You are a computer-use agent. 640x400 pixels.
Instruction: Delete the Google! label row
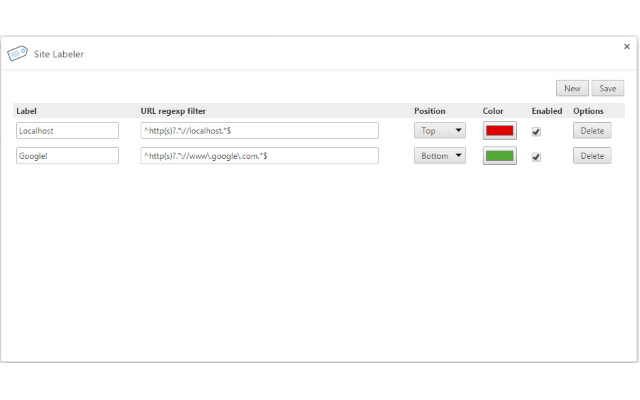[x=592, y=155]
